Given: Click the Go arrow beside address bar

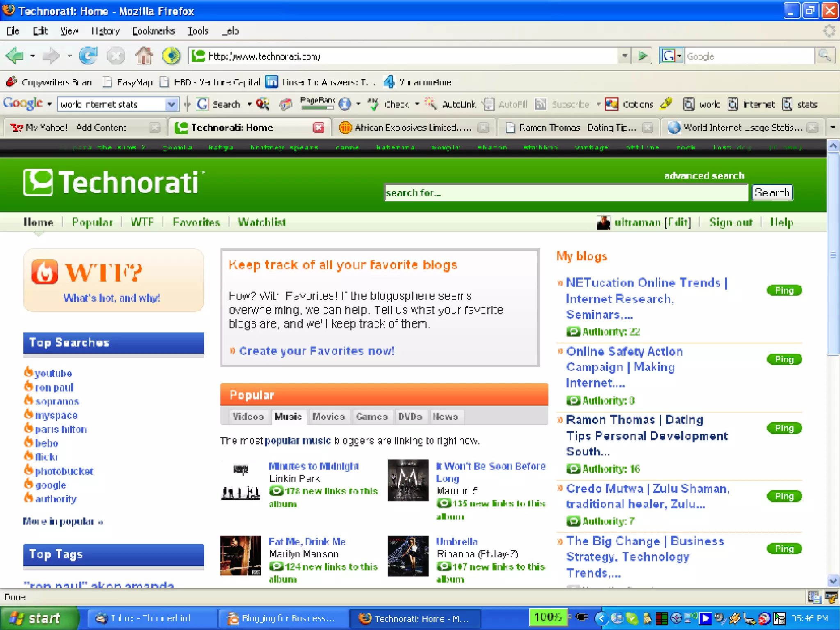Looking at the screenshot, I should [x=643, y=55].
